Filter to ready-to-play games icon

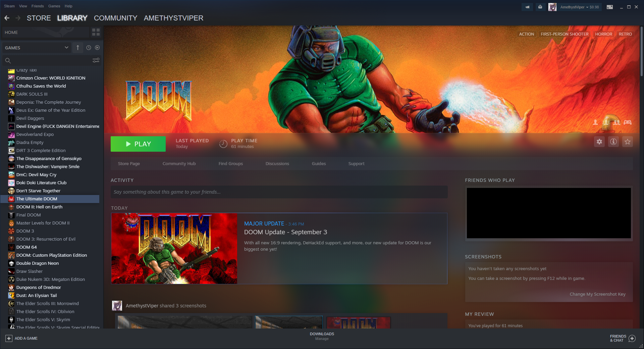97,48
